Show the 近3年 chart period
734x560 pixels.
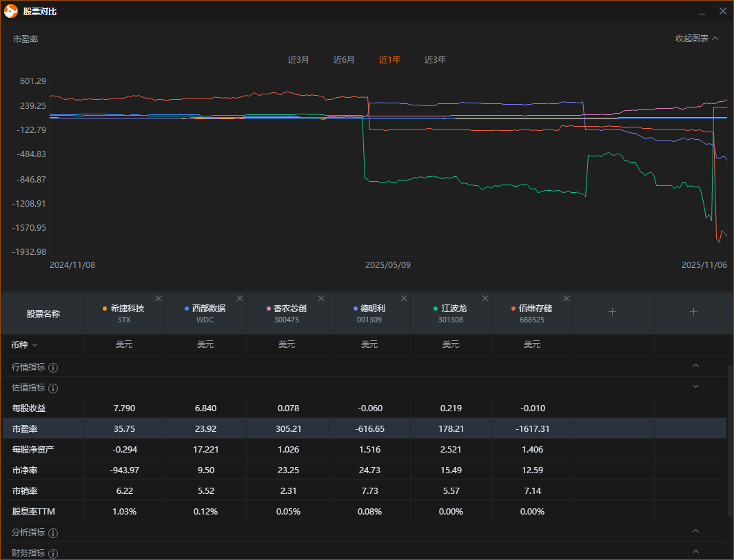pos(435,60)
